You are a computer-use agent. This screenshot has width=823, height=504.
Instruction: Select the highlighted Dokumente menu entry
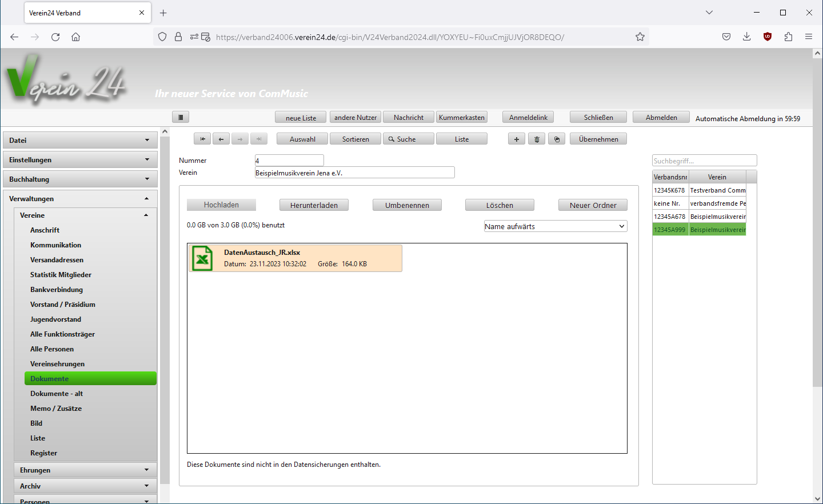pyautogui.click(x=90, y=378)
